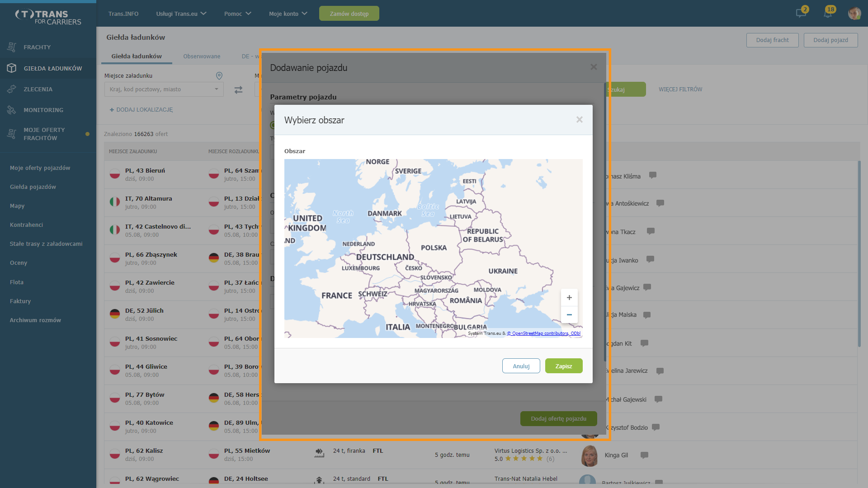Open chat icon next to Łucja Iwanko
Viewport: 868px width, 488px height.
(650, 259)
